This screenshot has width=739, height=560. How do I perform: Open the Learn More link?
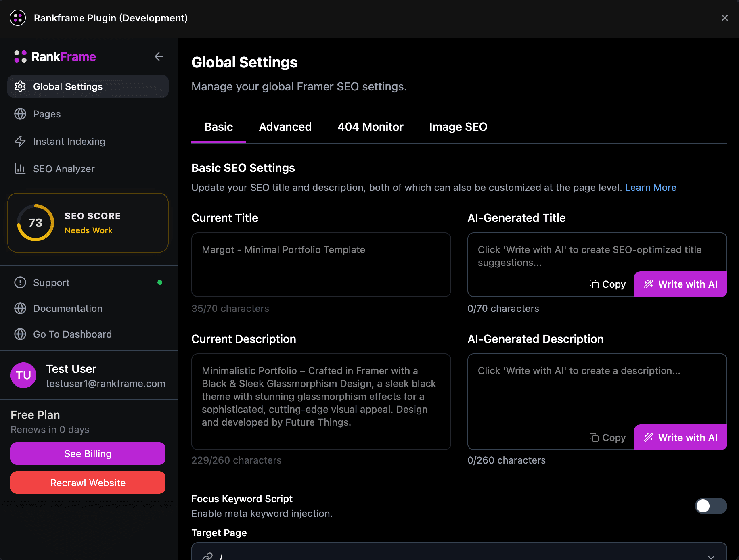(650, 188)
